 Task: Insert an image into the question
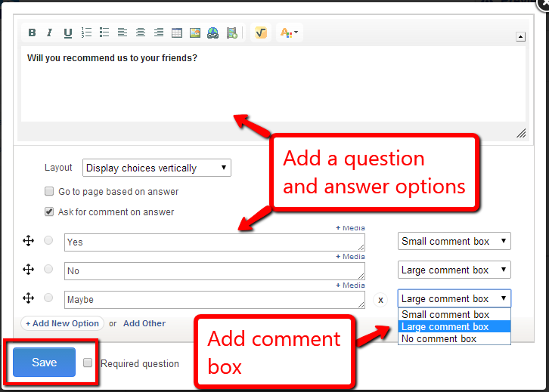[x=195, y=32]
